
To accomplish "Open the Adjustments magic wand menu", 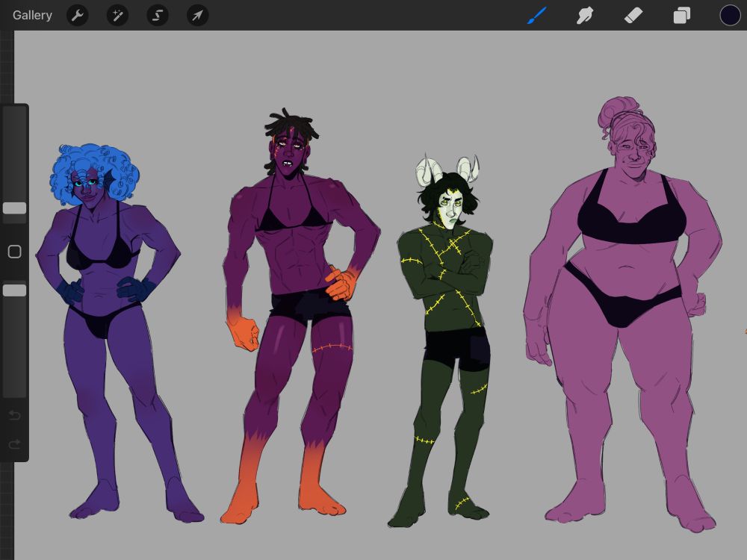I will 117,16.
